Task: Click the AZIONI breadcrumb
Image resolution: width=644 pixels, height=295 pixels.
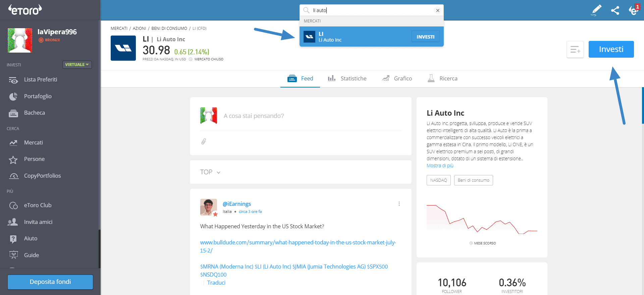Action: (140, 28)
